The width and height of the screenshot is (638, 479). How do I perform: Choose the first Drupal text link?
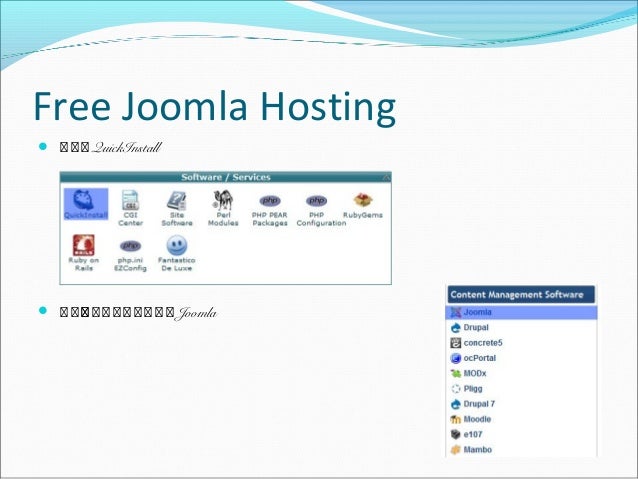coord(476,328)
